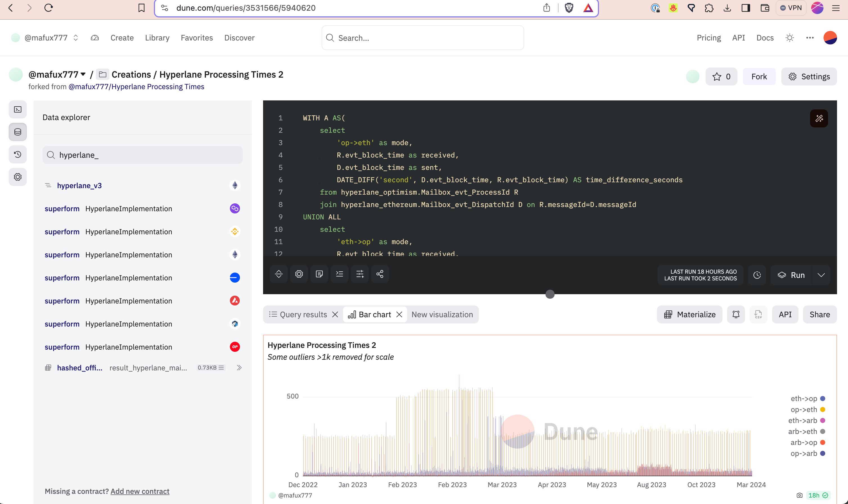Toggle eth->arb series in legend

(x=807, y=420)
